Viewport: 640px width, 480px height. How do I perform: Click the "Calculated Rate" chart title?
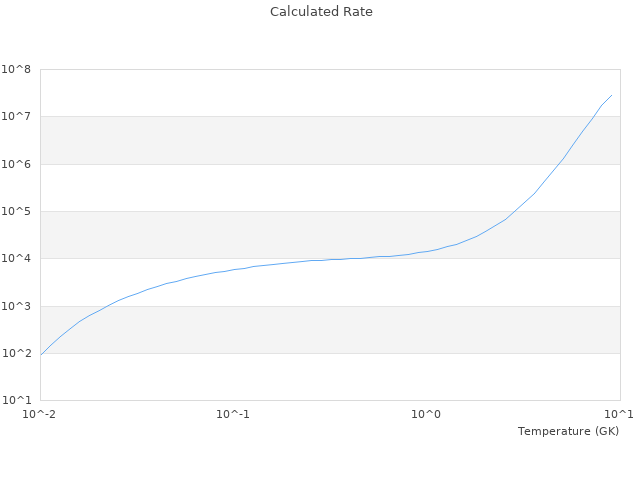point(320,12)
